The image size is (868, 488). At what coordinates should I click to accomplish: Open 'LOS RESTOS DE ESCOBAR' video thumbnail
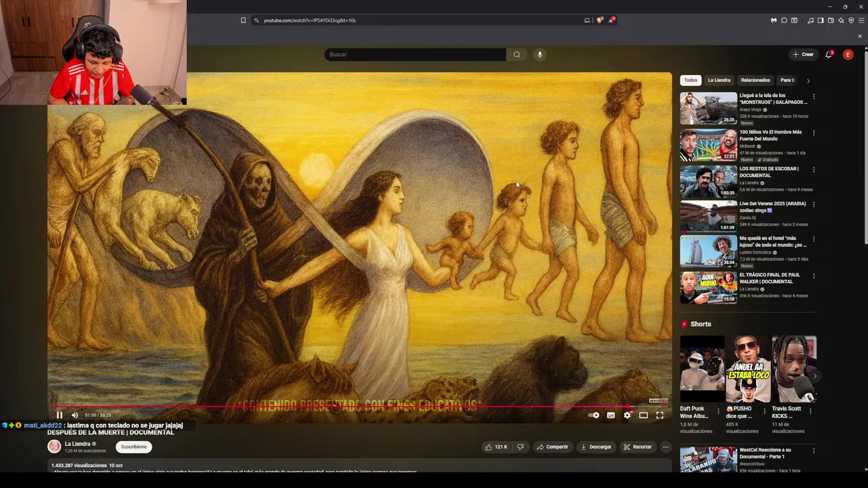click(708, 181)
